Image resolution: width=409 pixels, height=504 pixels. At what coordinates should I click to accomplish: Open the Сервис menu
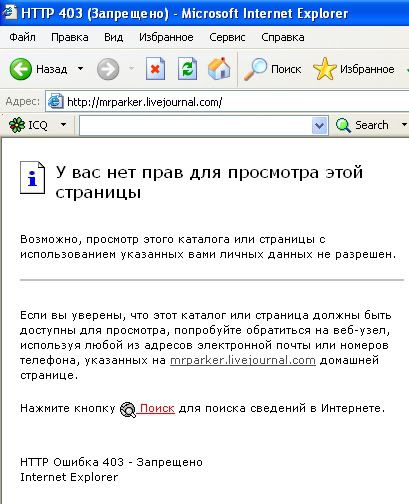(x=227, y=37)
